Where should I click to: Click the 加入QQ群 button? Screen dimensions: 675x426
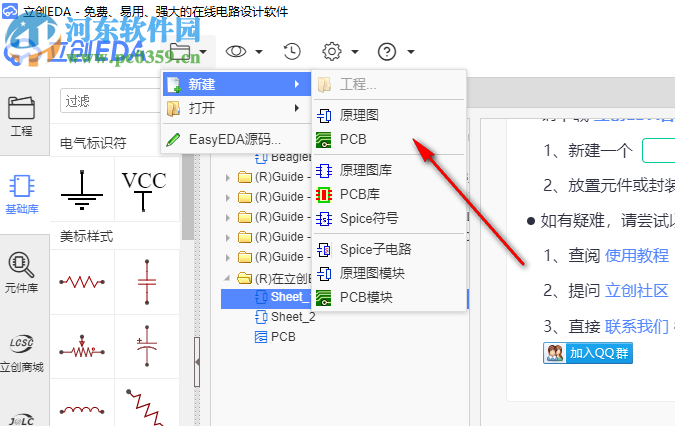[588, 353]
